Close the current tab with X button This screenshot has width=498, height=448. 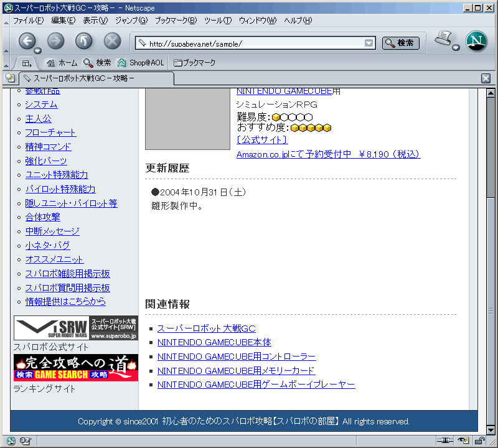(x=486, y=78)
